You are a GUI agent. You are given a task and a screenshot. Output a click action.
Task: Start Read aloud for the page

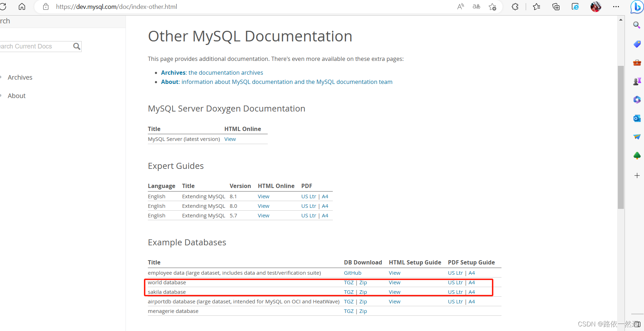coord(460,6)
